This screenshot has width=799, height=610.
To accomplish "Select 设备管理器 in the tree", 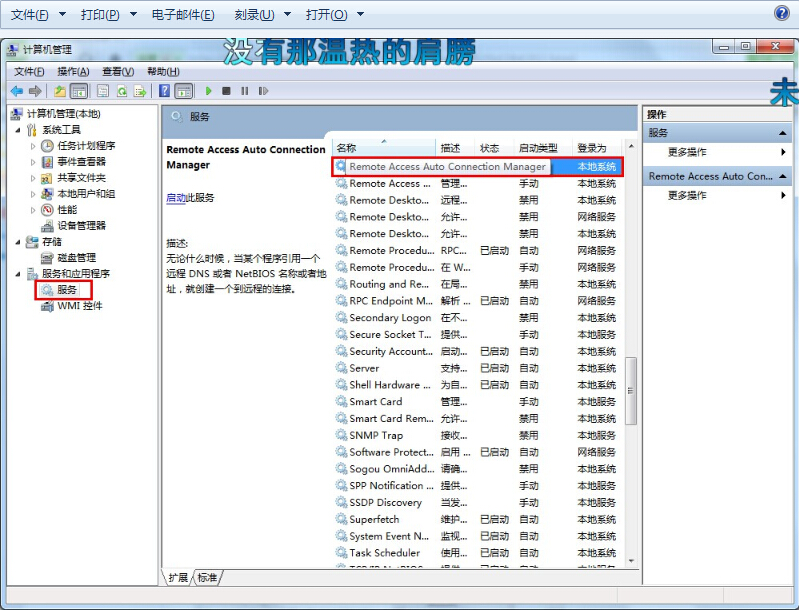I will [81, 225].
